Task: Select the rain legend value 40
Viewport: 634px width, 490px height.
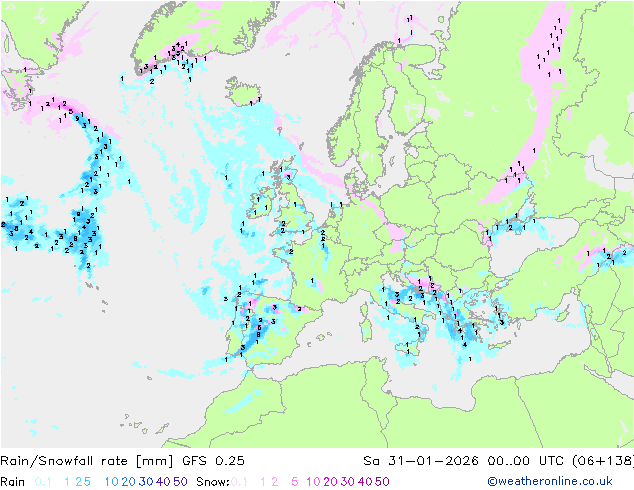Action: pyautogui.click(x=163, y=482)
